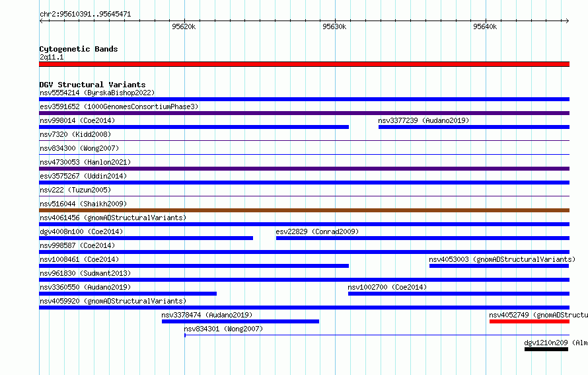Select the nsv4059920 (gnomADStructuralVariants) label
The height and width of the screenshot is (375, 588).
tap(113, 301)
